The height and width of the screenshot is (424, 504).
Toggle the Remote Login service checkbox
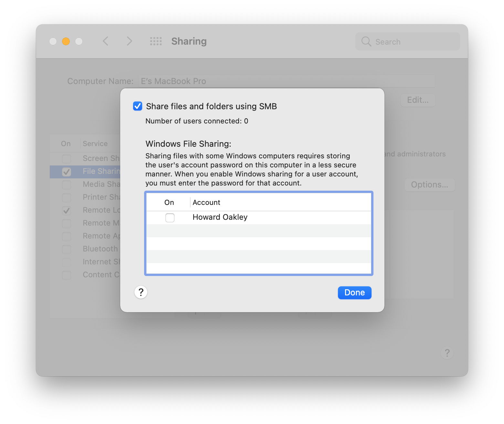(x=67, y=210)
